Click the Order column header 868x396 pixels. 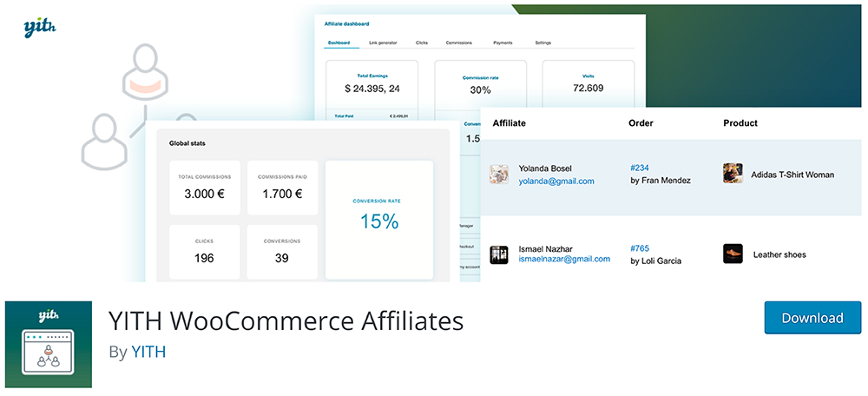641,123
